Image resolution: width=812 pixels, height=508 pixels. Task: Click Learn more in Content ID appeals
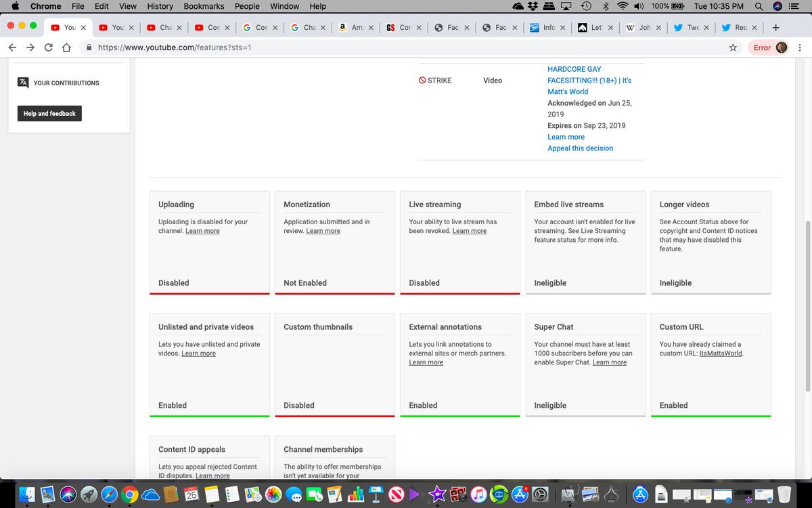[212, 475]
